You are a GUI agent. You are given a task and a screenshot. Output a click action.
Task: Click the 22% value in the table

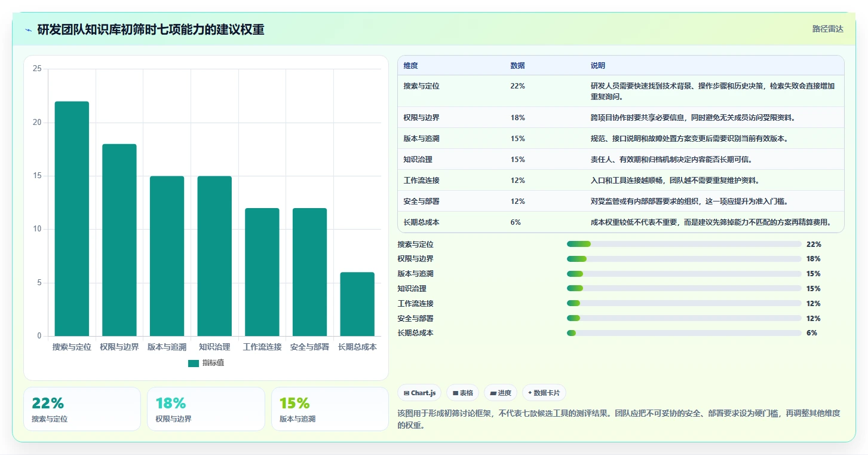[x=517, y=86]
